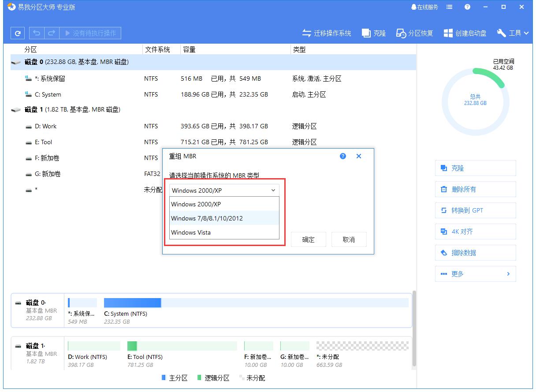Click the 在线服务 bell icon
Viewport: 536px width, 392px height.
[424, 7]
